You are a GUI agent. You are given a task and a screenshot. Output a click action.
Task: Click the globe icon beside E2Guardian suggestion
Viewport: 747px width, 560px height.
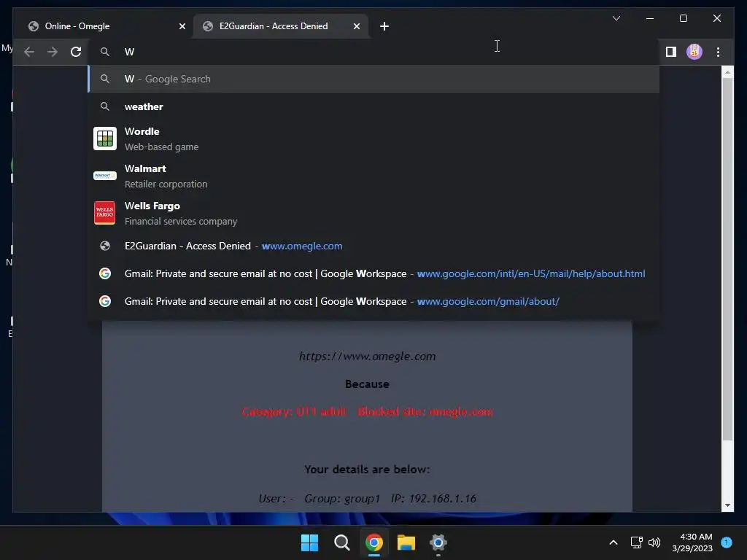[105, 246]
